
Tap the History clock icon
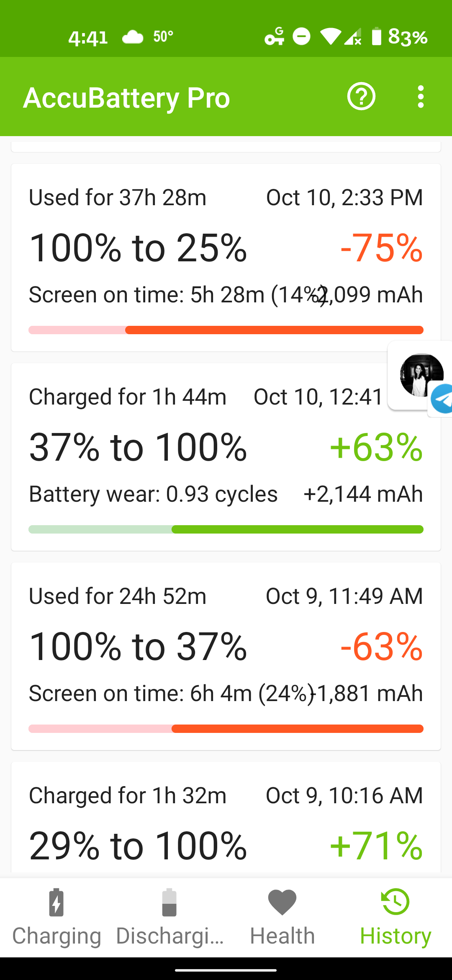[395, 902]
